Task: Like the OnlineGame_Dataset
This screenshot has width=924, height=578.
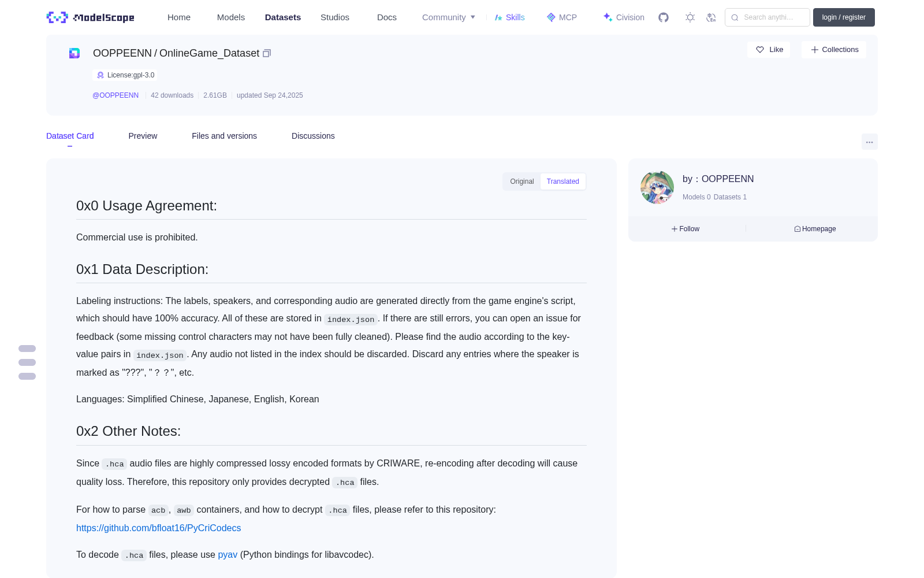Action: click(x=769, y=50)
